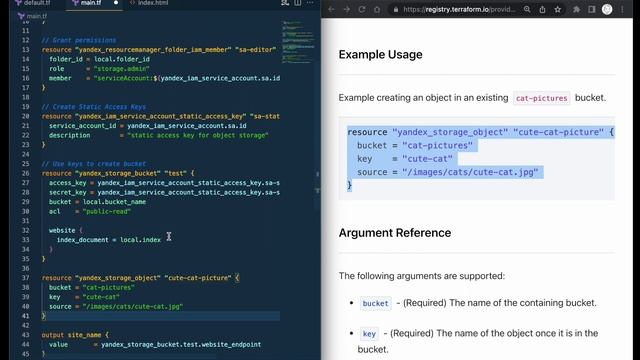Switch to the default.tf tab
Image resolution: width=640 pixels, height=360 pixels.
pos(33,3)
